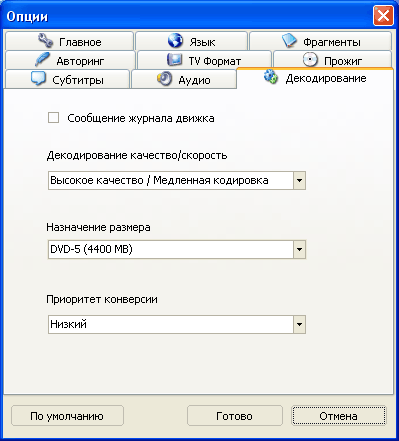
Task: Click the blue tag icon on Фрагменты tab
Action: [289, 41]
